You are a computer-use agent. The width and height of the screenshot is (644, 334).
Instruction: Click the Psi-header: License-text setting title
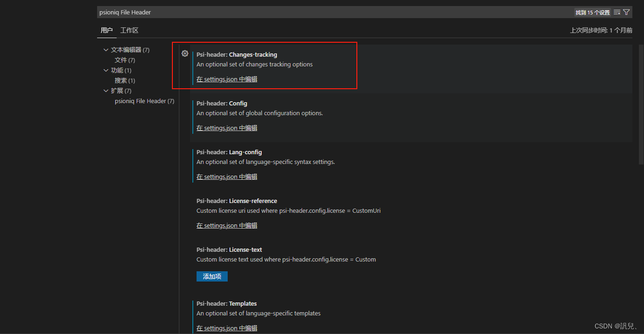[229, 249]
